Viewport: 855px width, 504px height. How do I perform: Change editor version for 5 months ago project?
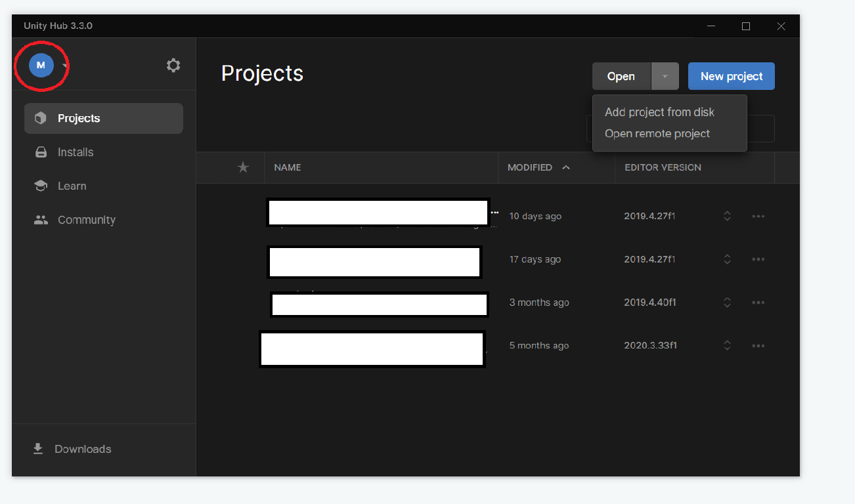pyautogui.click(x=727, y=346)
